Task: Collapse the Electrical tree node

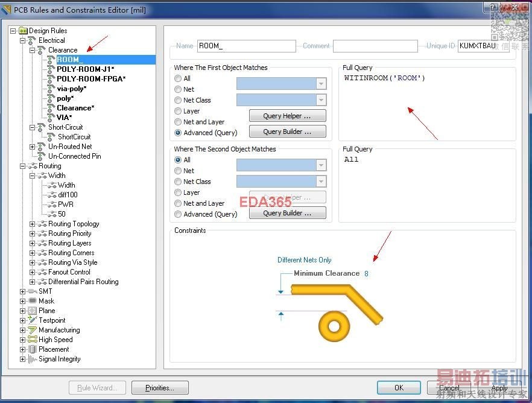Action: point(23,40)
